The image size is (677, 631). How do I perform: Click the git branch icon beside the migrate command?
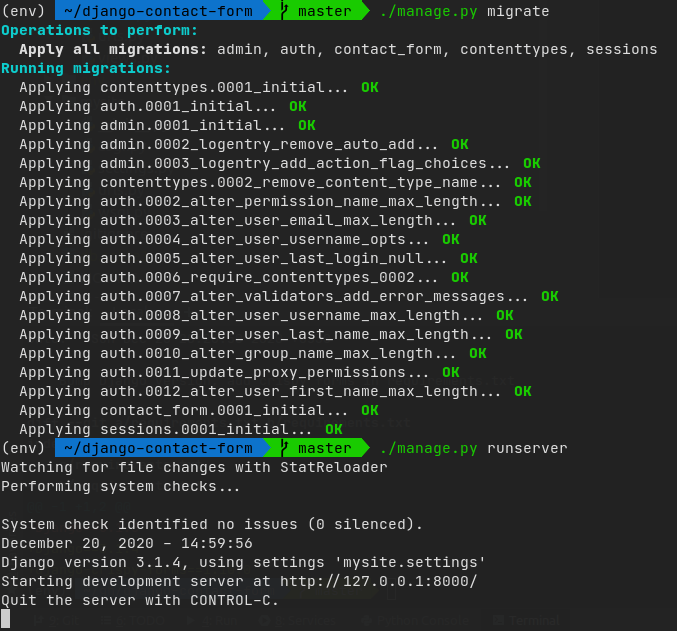pos(284,11)
